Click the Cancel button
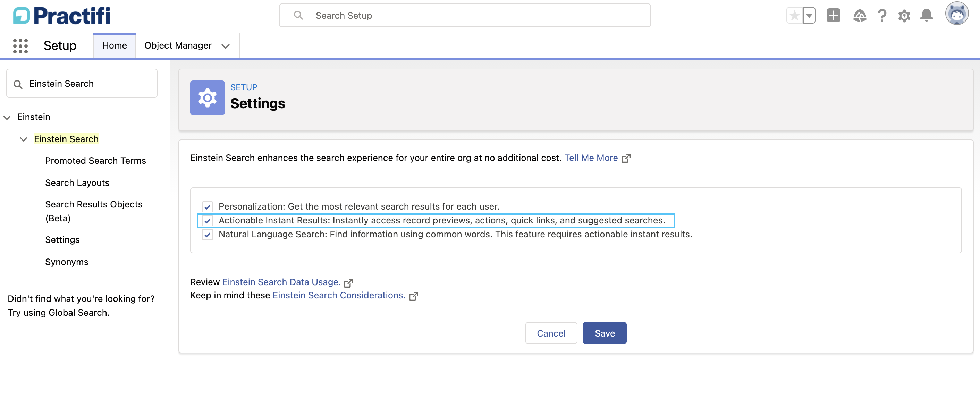The image size is (980, 399). pos(551,333)
